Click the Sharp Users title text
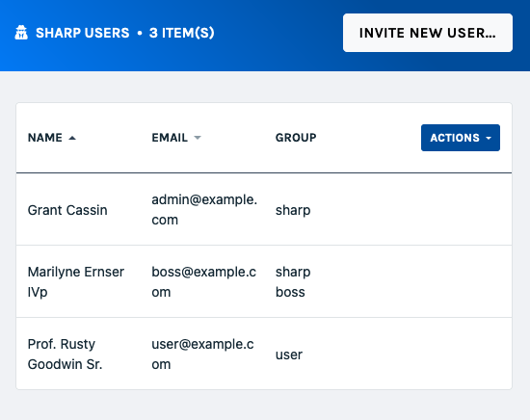Viewport: 530px width, 420px height. tap(83, 33)
